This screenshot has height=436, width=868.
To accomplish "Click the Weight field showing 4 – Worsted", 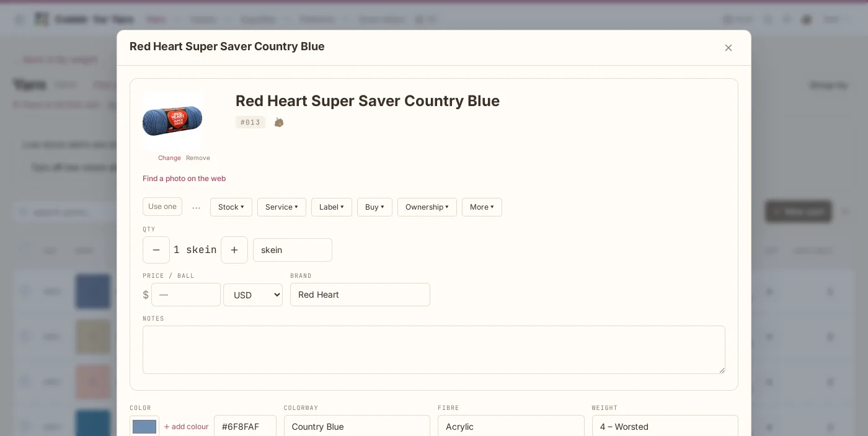I will pyautogui.click(x=665, y=427).
